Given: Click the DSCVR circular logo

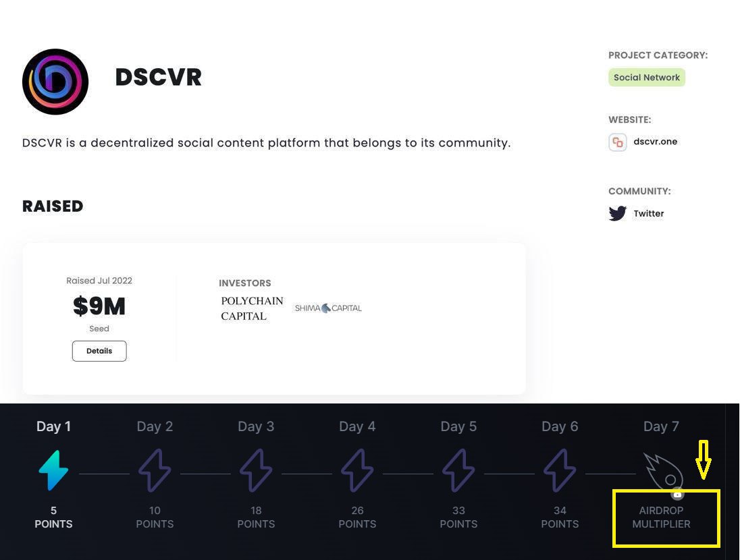Looking at the screenshot, I should 55,82.
